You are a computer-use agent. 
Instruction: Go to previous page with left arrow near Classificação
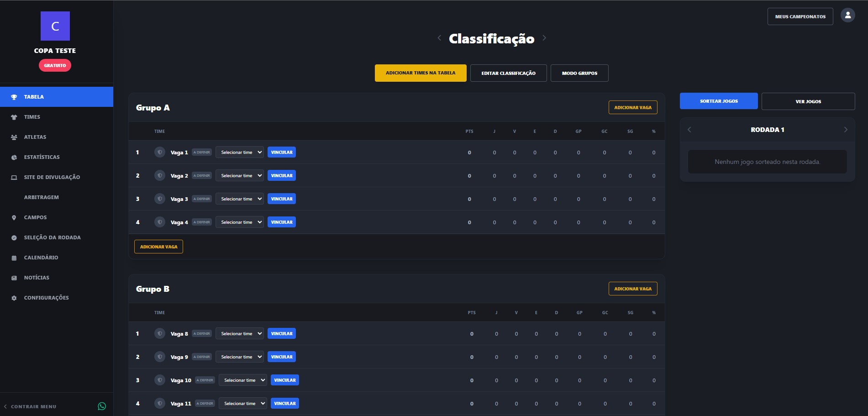coord(439,38)
